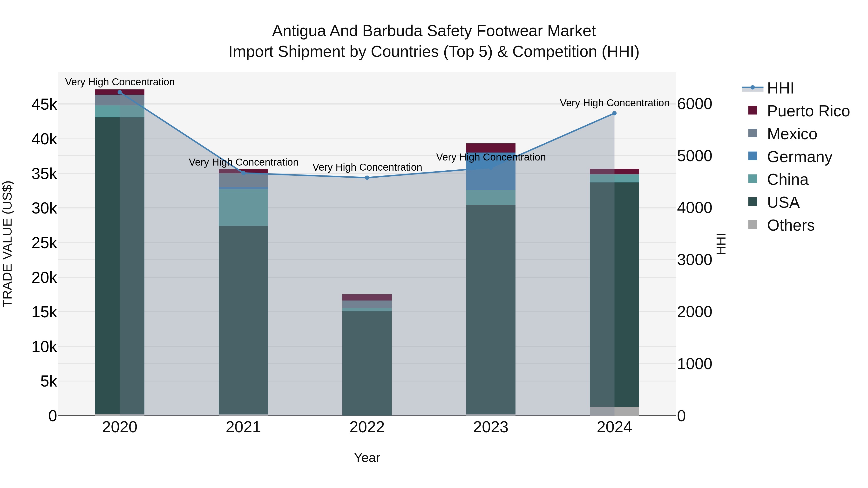Toggle Germany series in legend

tap(790, 157)
